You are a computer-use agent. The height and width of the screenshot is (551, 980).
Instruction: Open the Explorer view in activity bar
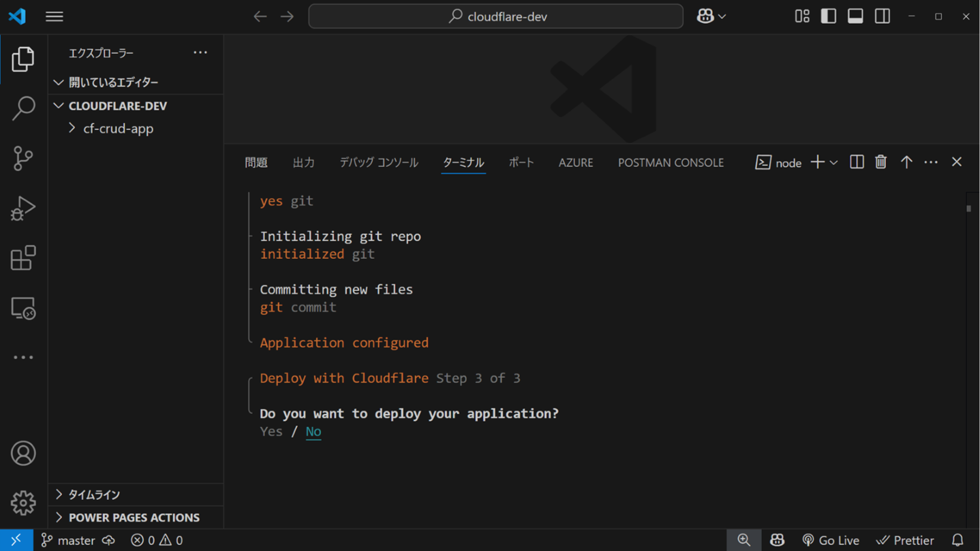pos(23,59)
